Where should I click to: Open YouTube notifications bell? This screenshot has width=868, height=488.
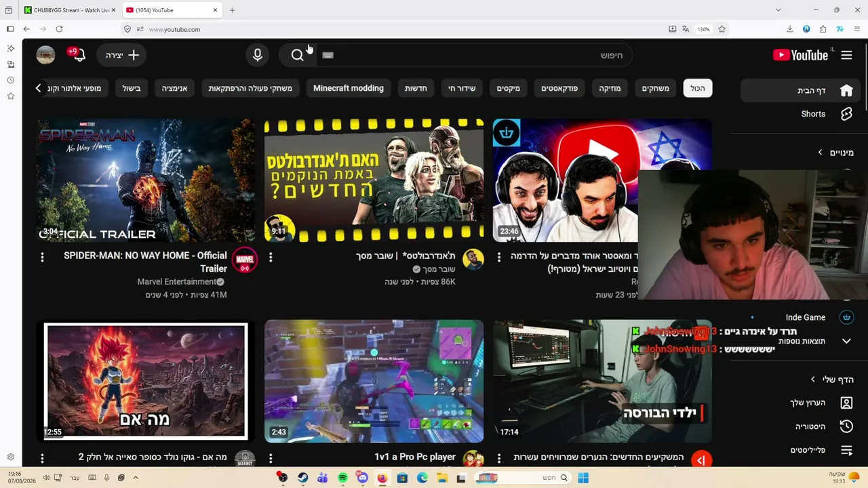(78, 55)
